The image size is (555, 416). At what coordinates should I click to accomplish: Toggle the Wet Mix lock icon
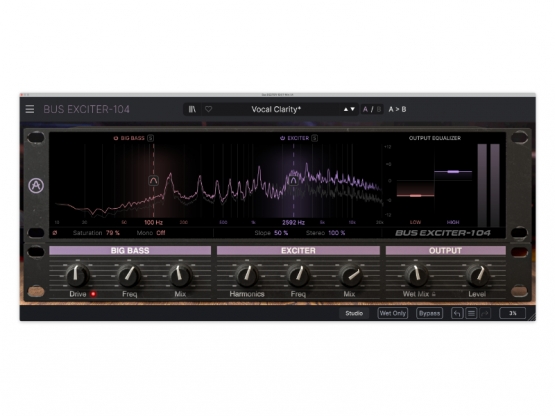point(434,294)
